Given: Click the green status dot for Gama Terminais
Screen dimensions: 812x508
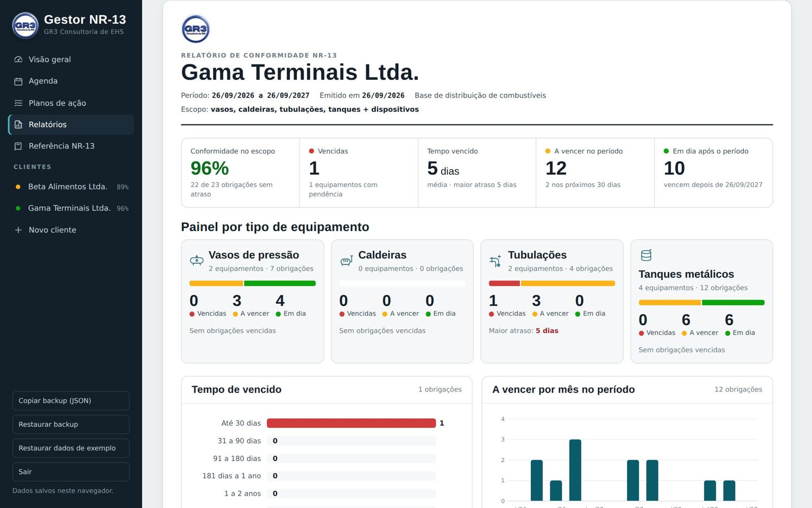Looking at the screenshot, I should click(18, 208).
